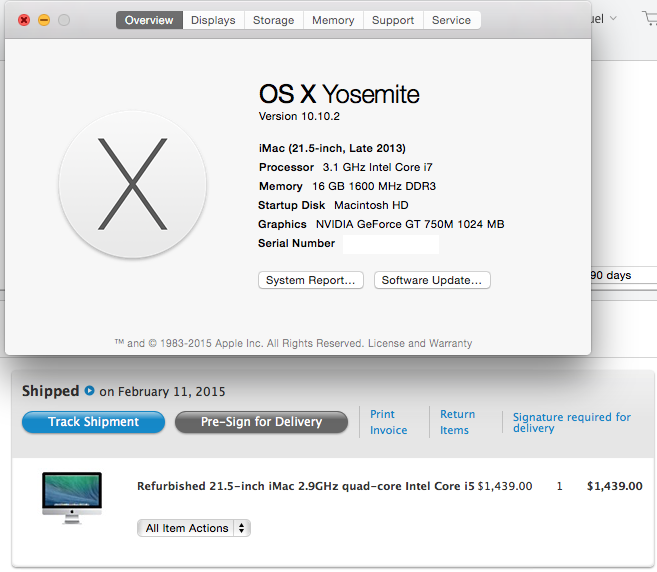
Task: Close the About This Mac window
Action: tap(24, 20)
